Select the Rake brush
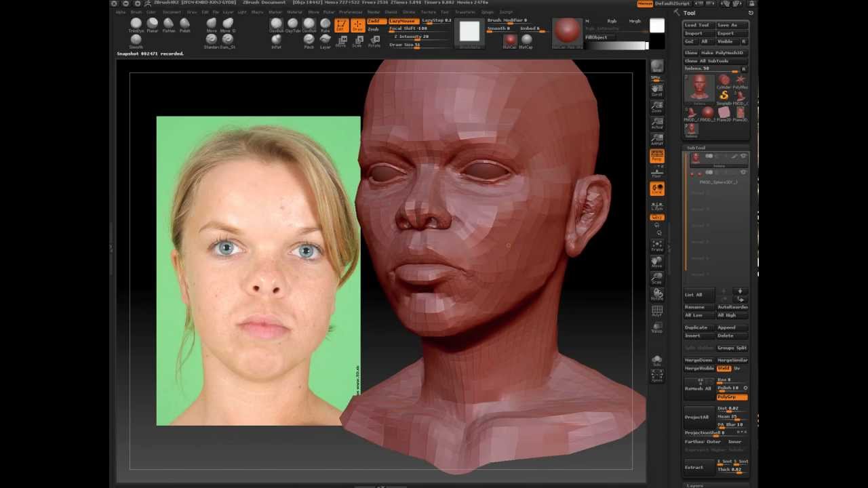This screenshot has width=868, height=488. click(325, 25)
